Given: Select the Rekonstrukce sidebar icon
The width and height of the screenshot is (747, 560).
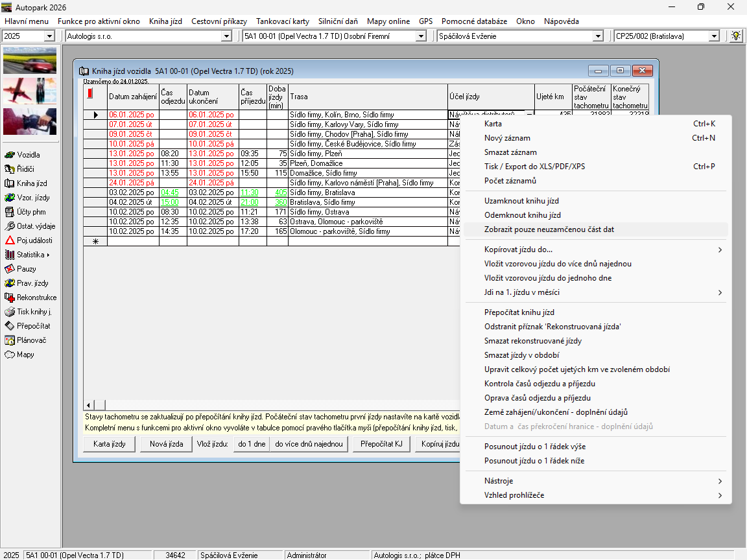Looking at the screenshot, I should [x=10, y=297].
